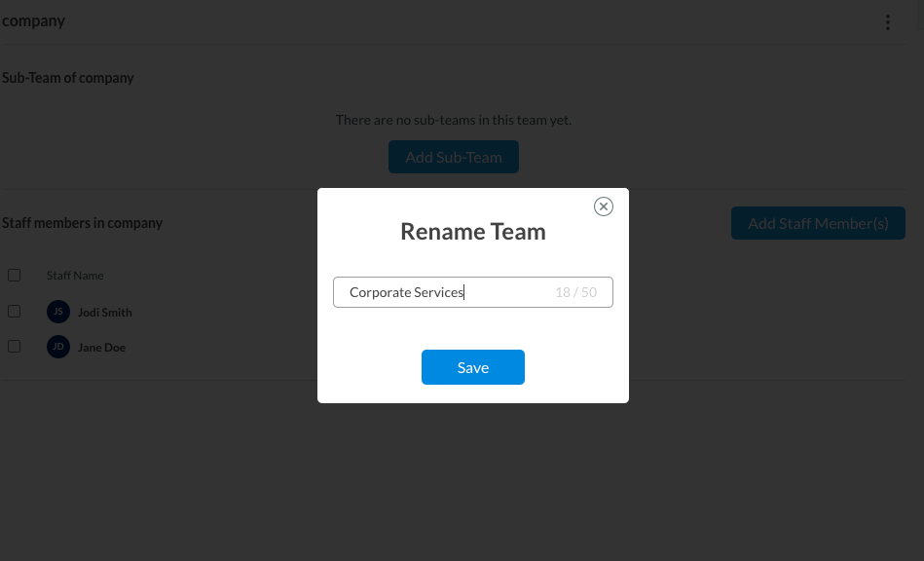Close the Rename Team dialog

tap(604, 206)
